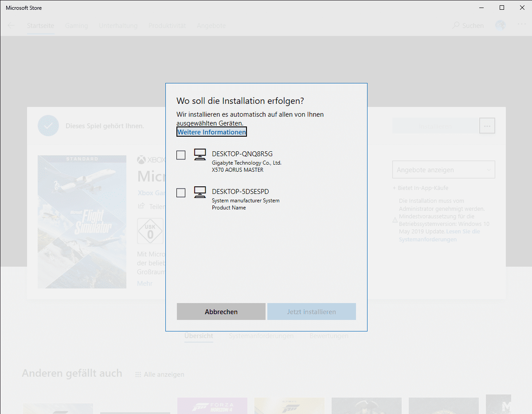Click the Flight Simulator cover image

(82, 222)
